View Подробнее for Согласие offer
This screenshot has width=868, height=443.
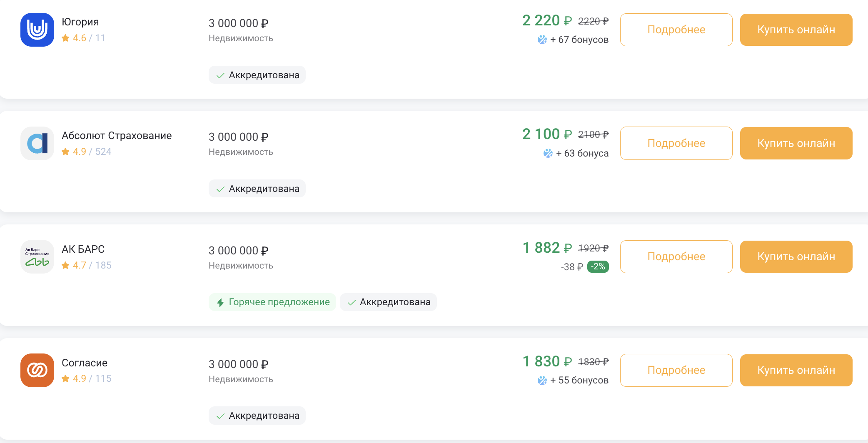(x=676, y=370)
